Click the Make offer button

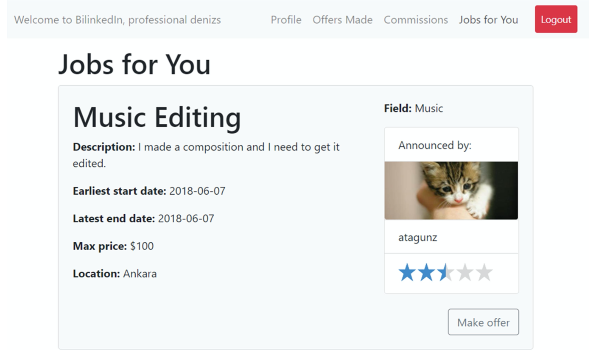tap(483, 322)
